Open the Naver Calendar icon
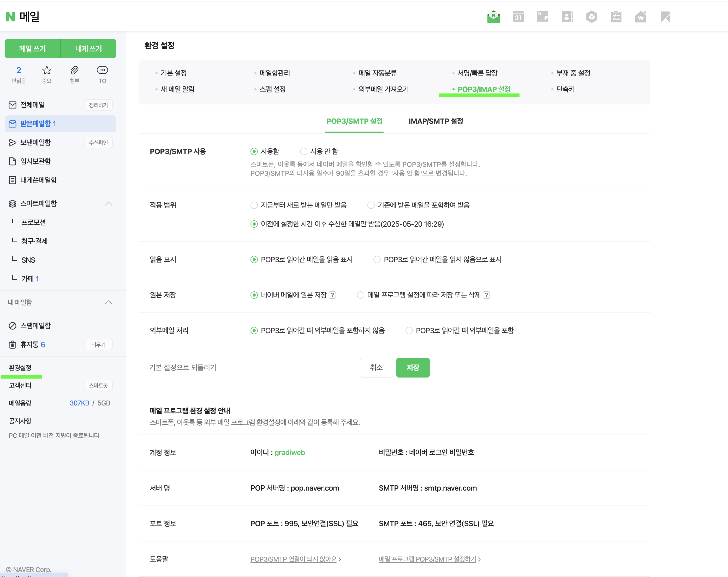 pyautogui.click(x=518, y=17)
